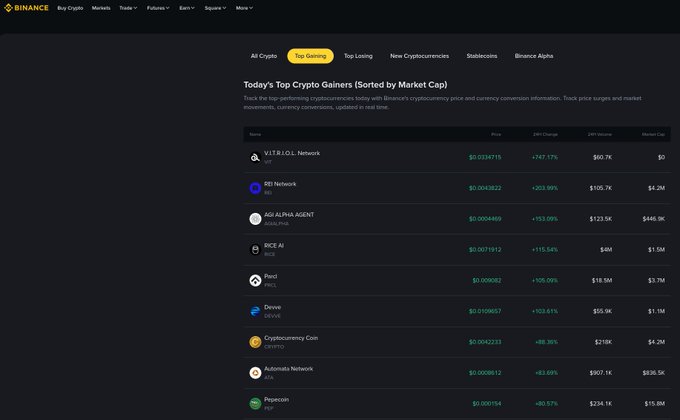Open the Binance Alpha tab
Screen dimensions: 680x420
coord(534,56)
